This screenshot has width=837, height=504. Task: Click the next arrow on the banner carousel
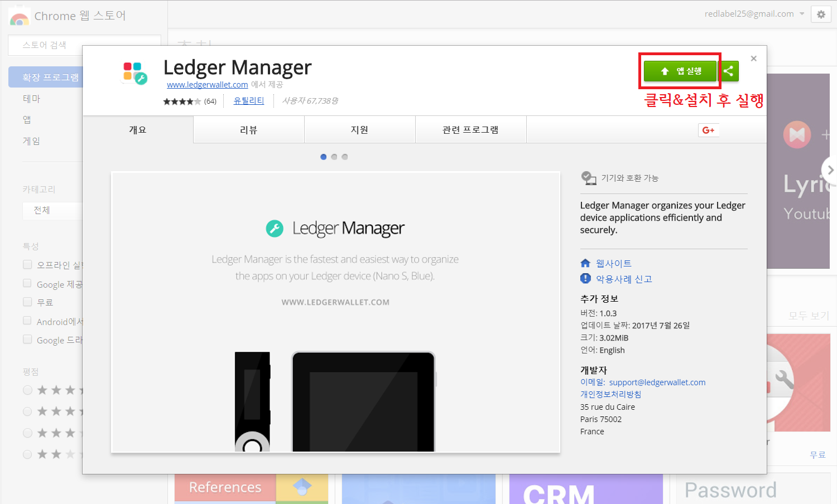(x=830, y=170)
